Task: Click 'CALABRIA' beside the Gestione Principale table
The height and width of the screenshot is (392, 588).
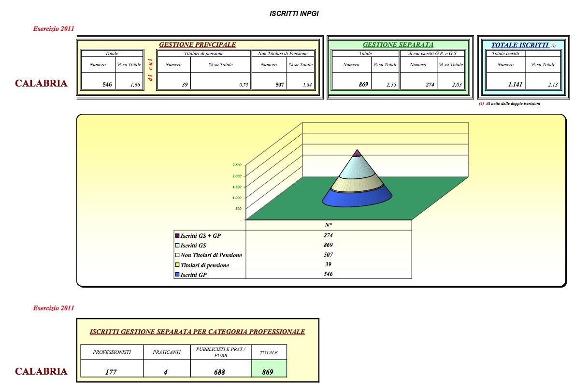Action: click(x=41, y=83)
